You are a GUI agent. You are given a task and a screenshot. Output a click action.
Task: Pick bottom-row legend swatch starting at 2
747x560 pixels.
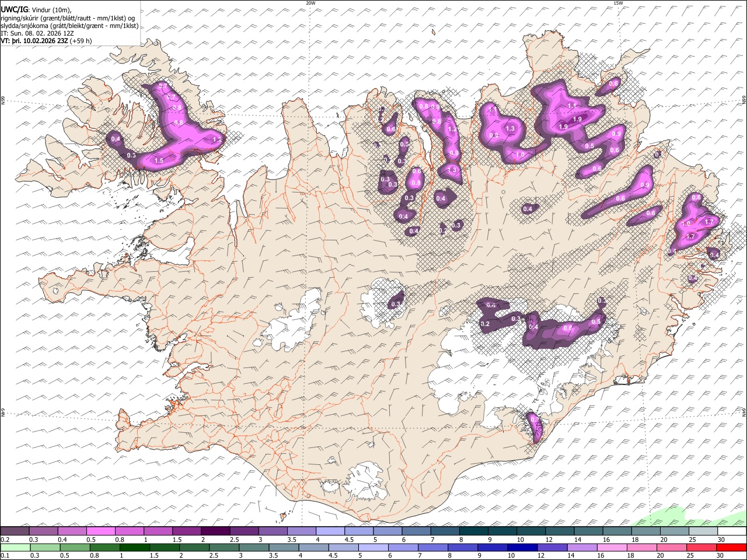pos(194,548)
